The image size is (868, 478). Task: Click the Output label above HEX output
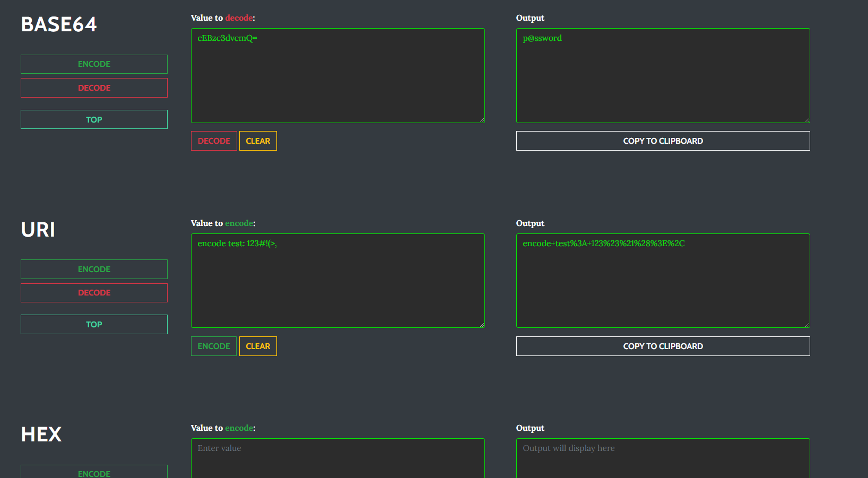coord(530,428)
